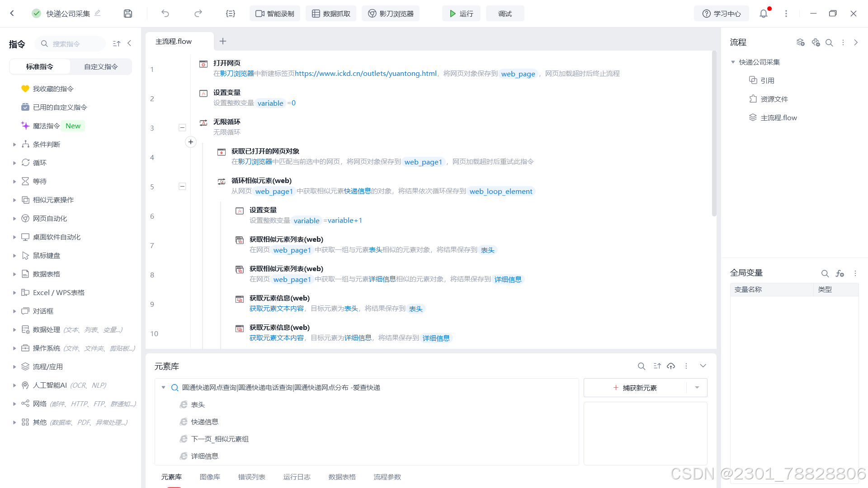Click the 搜索指令 search field
This screenshot has height=488, width=868.
(x=72, y=44)
